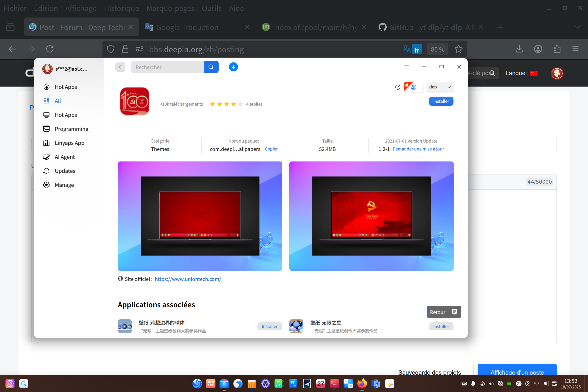The image size is (588, 392).
Task: Expand the account dropdown next to s***2@aol.c...
Action: pyautogui.click(x=92, y=69)
